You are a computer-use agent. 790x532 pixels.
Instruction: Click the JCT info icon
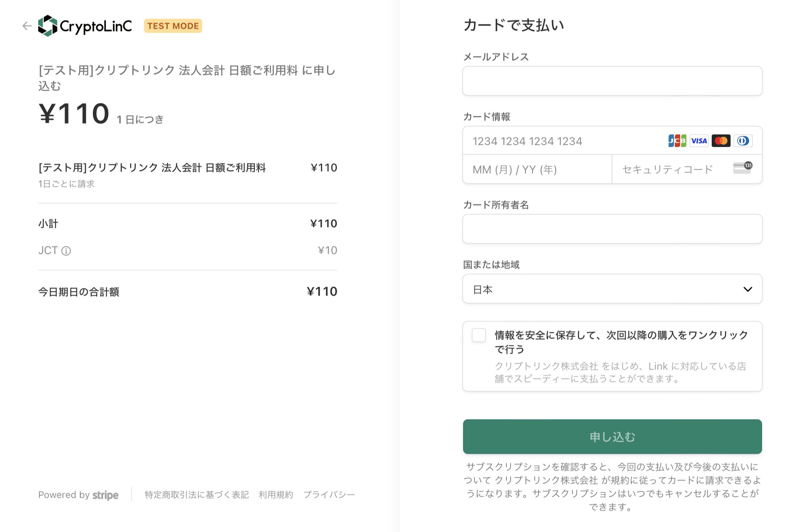pos(66,251)
